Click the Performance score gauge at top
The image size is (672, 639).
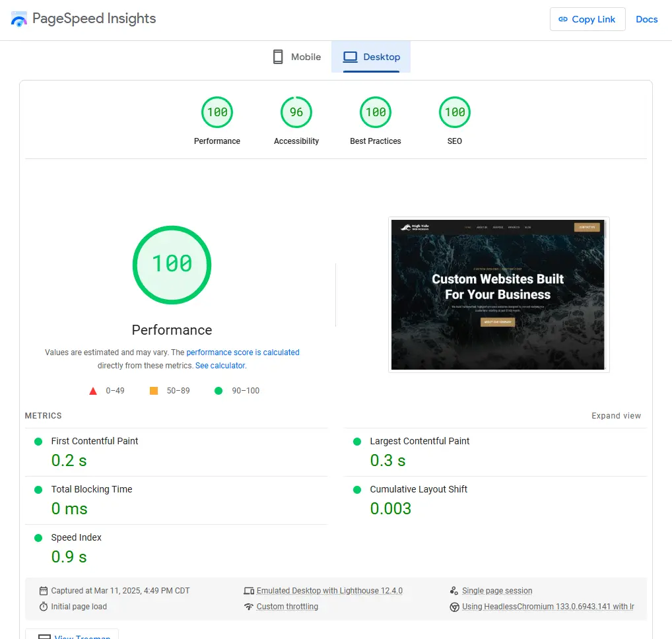pos(217,112)
